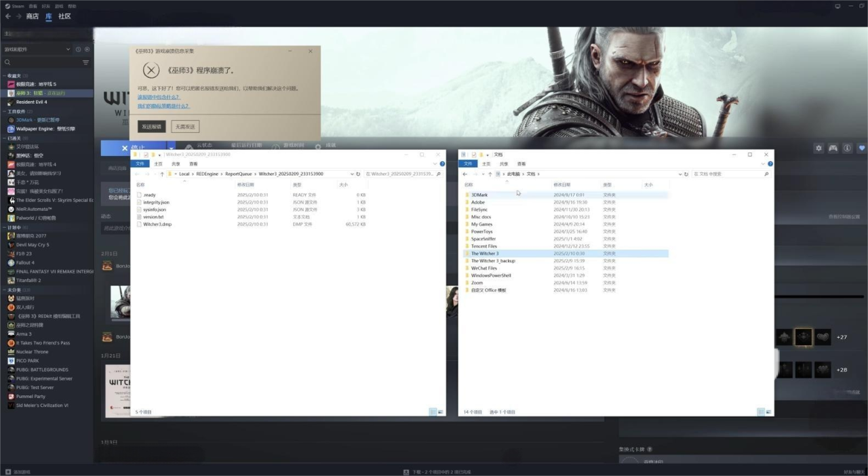Click the ready-to-play icon in library sidebar
Image resolution: width=868 pixels, height=476 pixels.
(87, 49)
